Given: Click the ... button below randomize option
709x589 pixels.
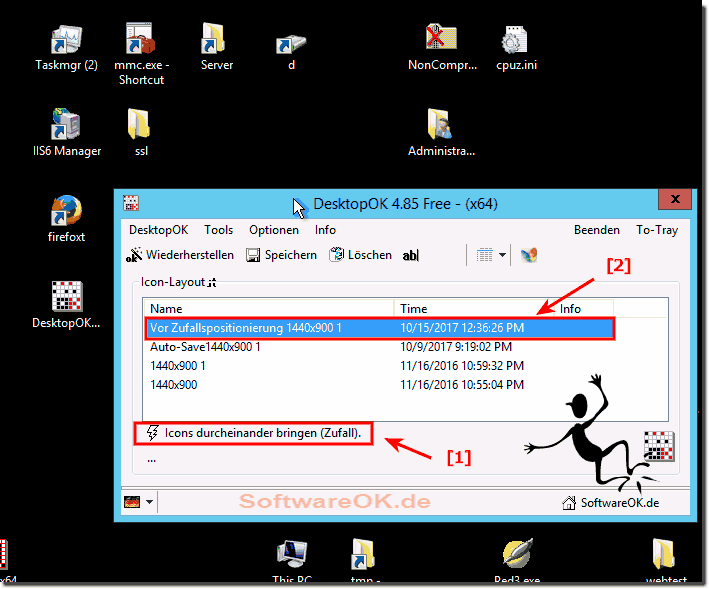Looking at the screenshot, I should tap(151, 459).
